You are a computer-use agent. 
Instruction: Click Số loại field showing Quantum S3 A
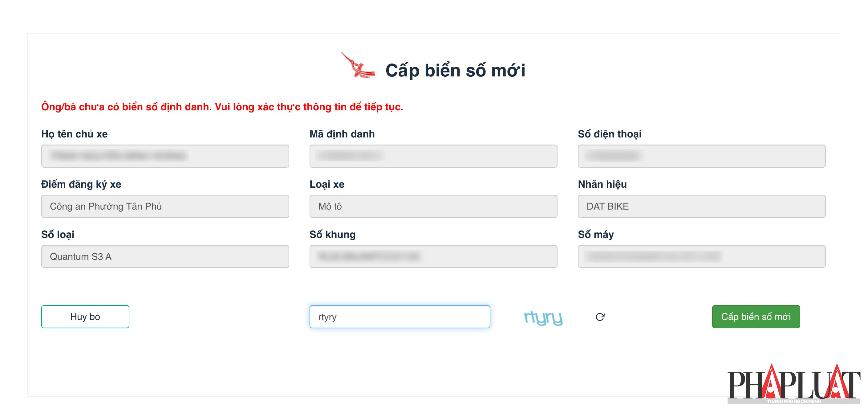[165, 256]
